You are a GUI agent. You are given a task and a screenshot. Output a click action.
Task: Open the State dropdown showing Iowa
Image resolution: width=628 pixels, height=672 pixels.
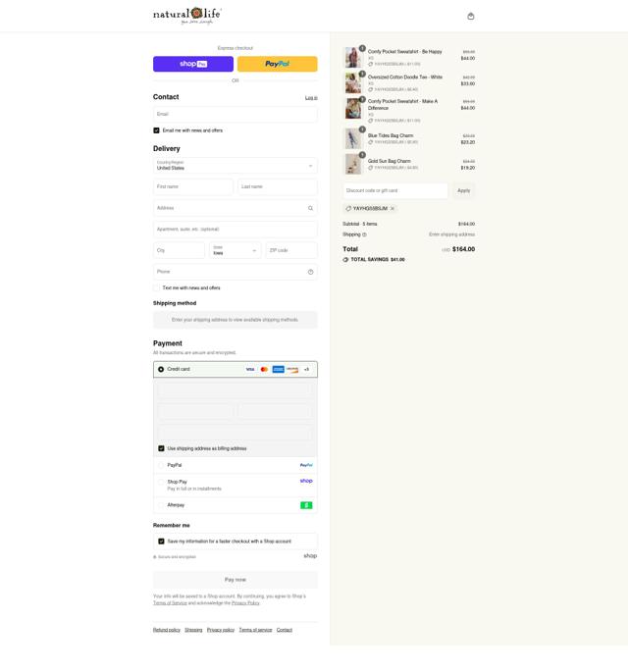(235, 250)
